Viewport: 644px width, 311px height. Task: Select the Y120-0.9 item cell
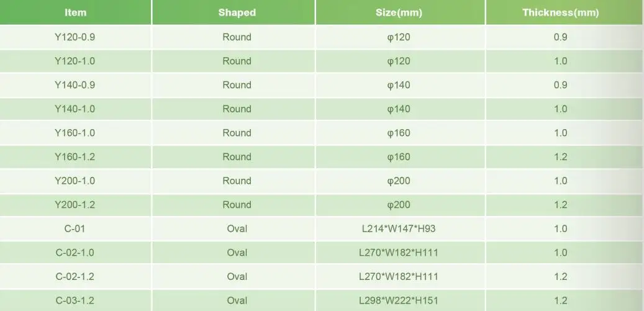[76, 37]
